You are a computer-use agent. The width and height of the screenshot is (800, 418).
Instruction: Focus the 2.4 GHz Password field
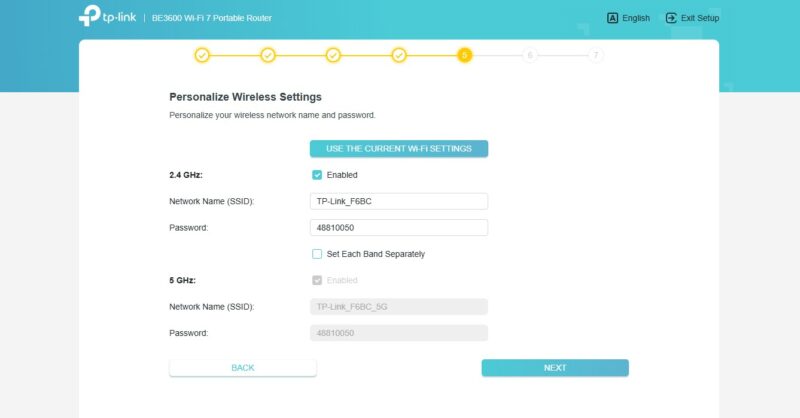click(399, 228)
